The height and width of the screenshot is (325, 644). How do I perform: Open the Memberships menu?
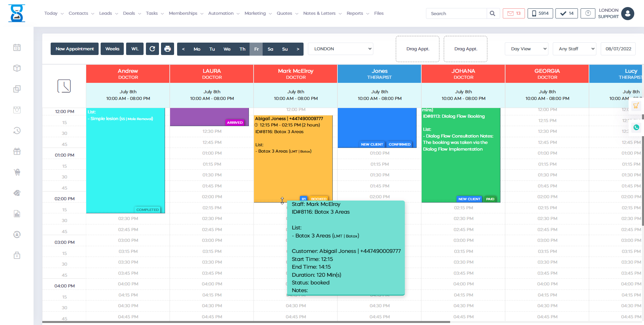(186, 13)
